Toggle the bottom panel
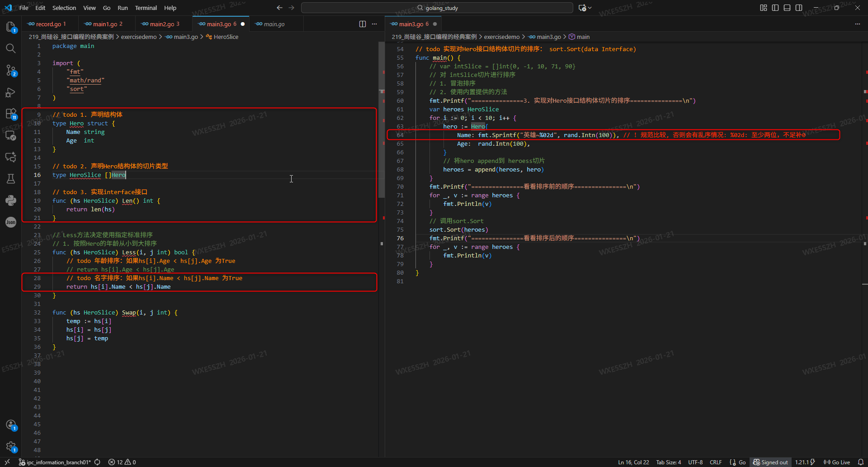868x467 pixels. (787, 8)
